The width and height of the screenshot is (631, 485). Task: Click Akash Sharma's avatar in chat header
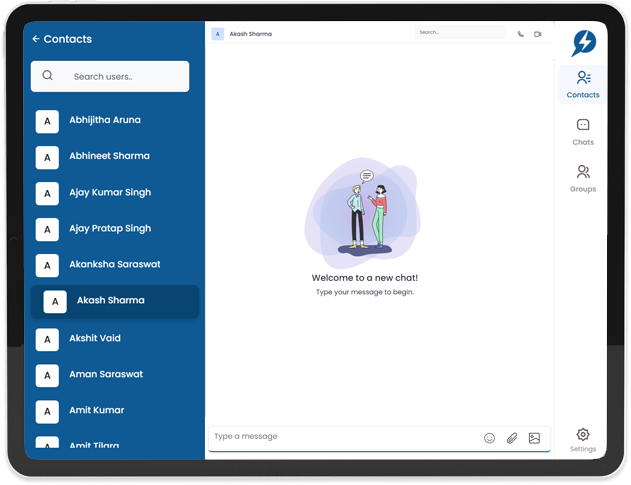coord(218,34)
